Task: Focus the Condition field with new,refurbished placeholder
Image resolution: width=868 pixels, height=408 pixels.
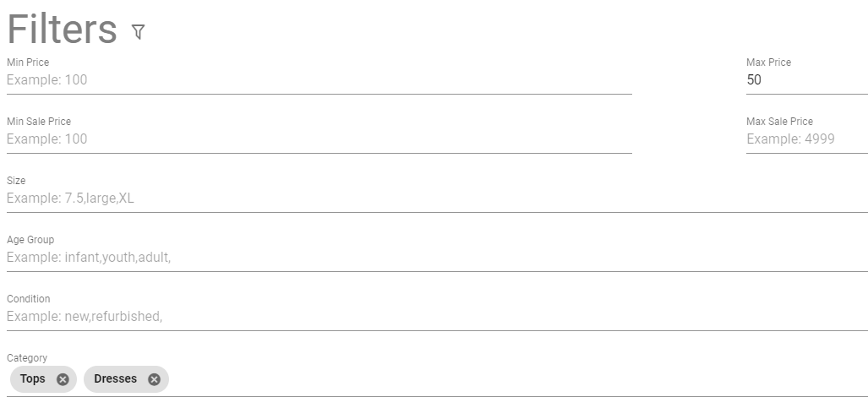Action: click(437, 317)
